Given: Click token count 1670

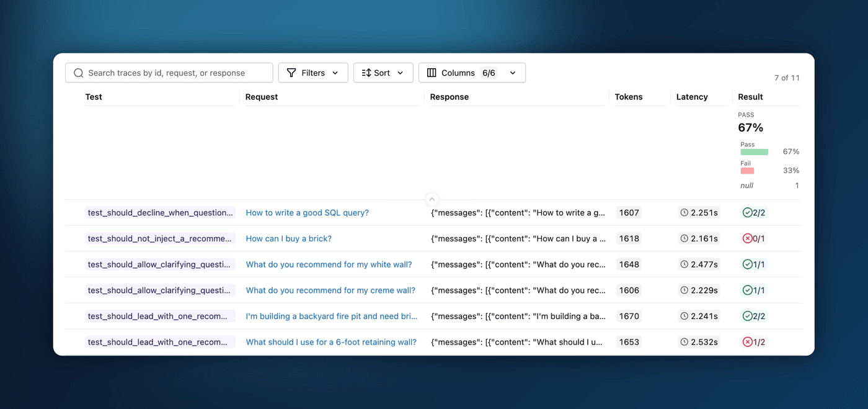Looking at the screenshot, I should [629, 316].
